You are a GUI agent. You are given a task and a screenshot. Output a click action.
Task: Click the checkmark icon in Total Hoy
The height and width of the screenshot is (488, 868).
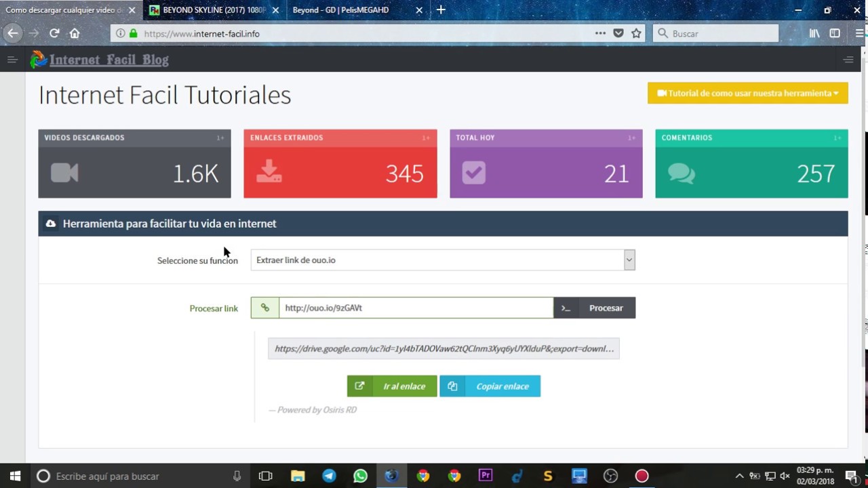pos(474,173)
